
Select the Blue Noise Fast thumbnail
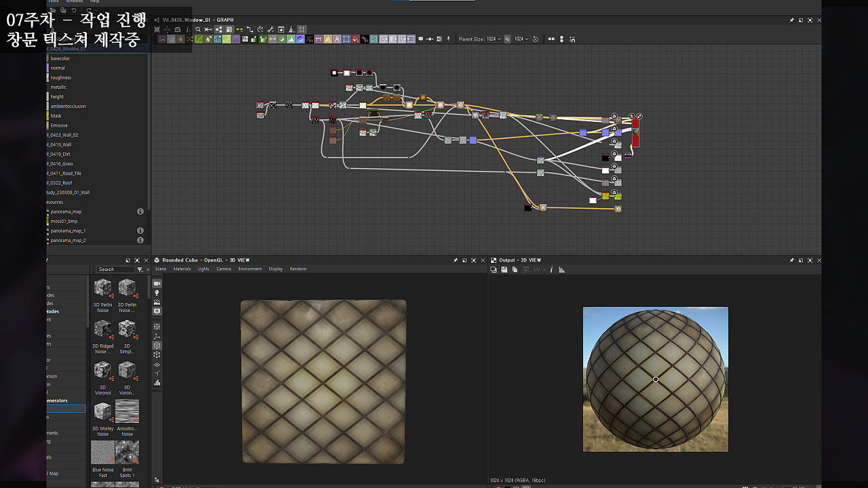pos(102,452)
